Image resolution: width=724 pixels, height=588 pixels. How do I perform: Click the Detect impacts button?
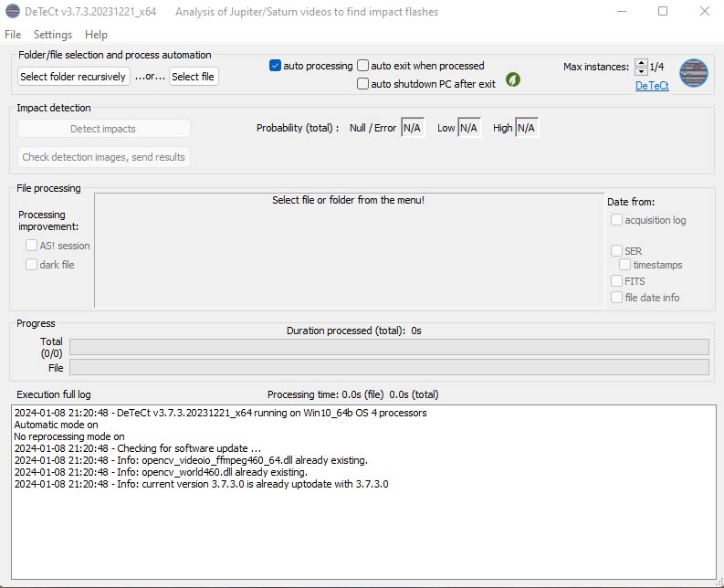(x=104, y=129)
